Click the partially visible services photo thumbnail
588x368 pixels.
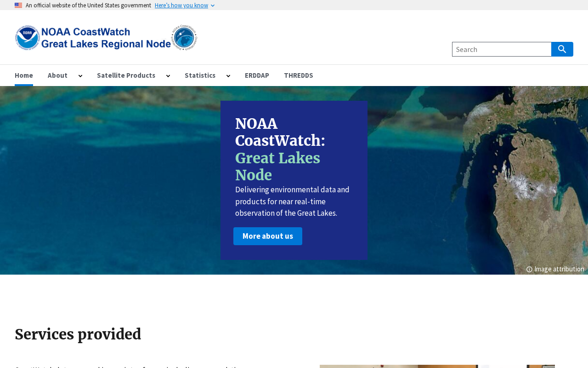pos(437,366)
